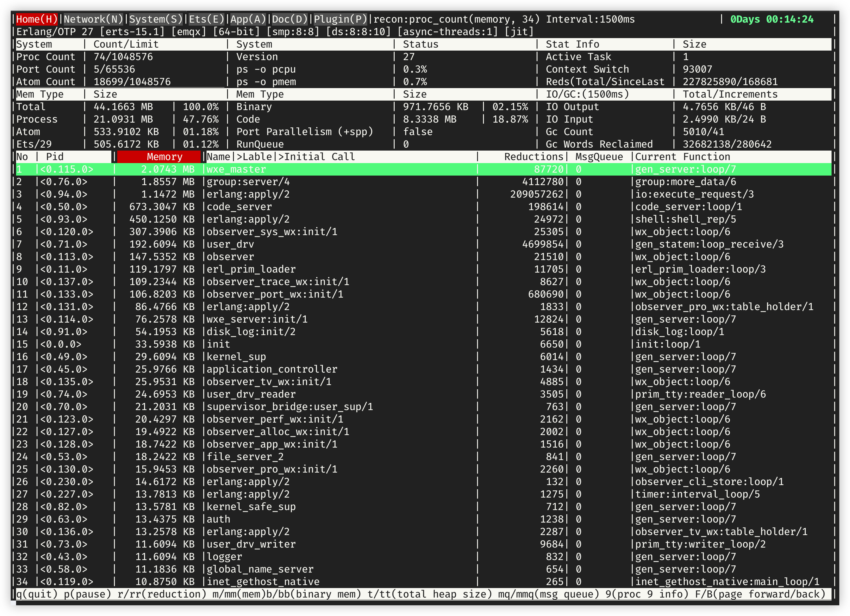Click the Home(H) tab
This screenshot has width=850, height=616.
point(37,19)
